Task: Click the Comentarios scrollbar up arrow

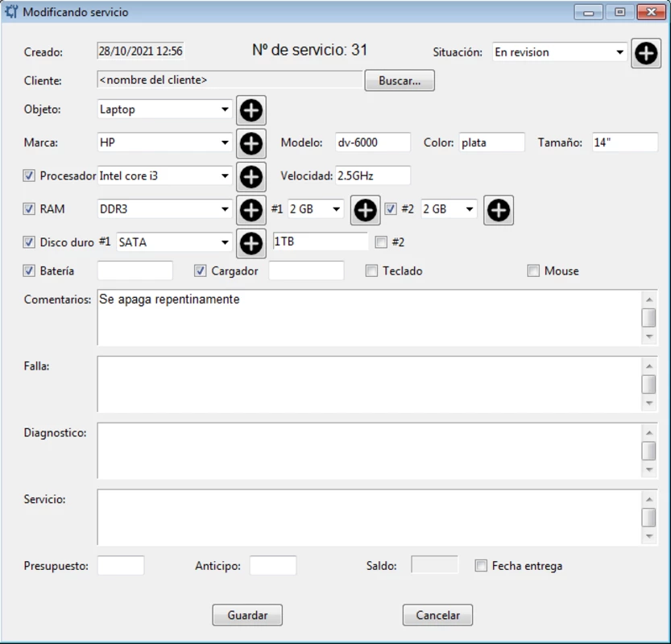Action: tap(649, 299)
